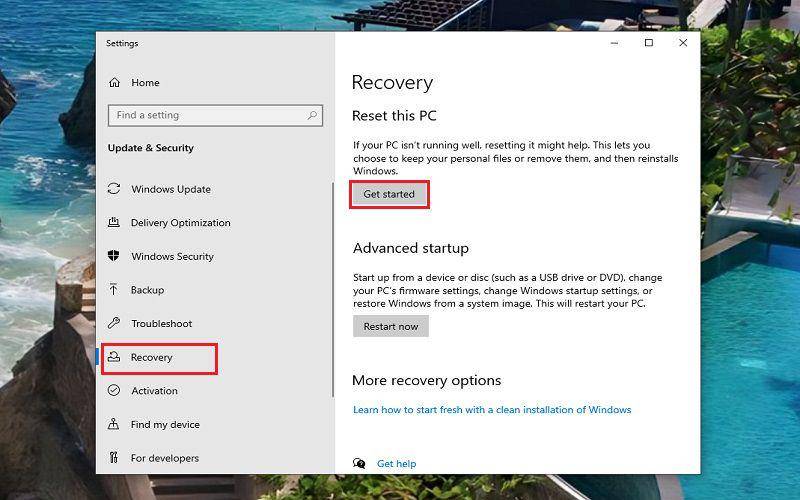
Task: Click the Backup upward arrow icon
Action: 113,289
